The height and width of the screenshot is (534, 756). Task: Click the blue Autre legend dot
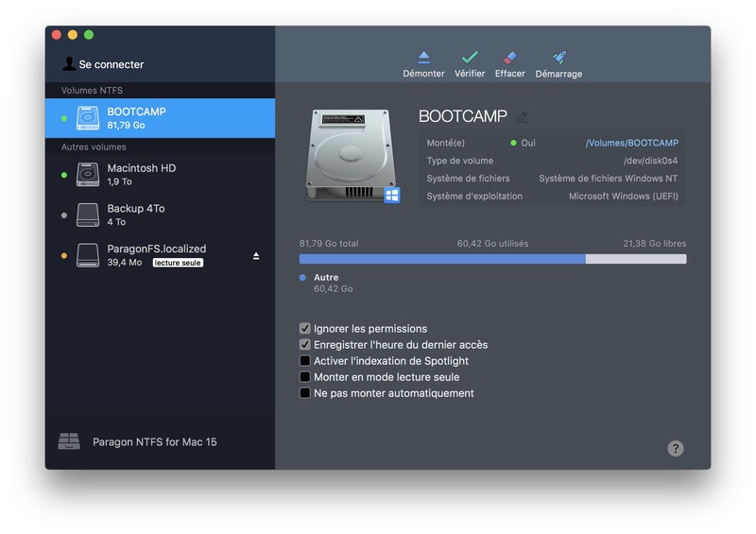302,277
